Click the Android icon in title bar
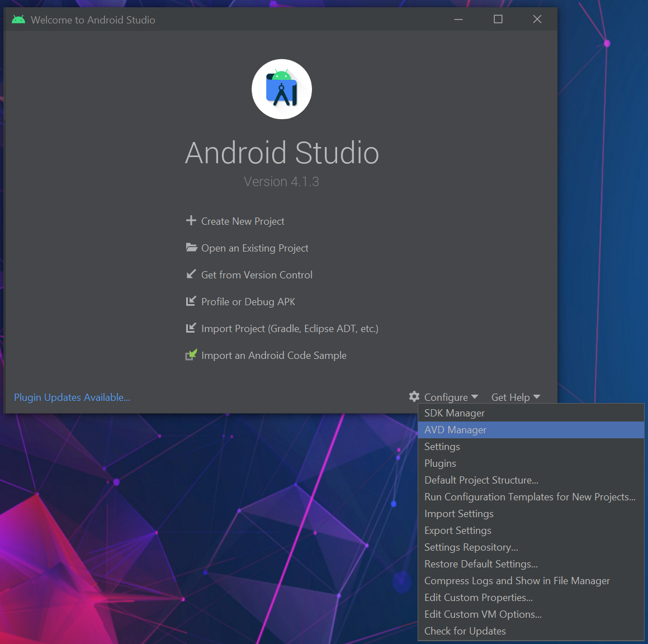Image resolution: width=648 pixels, height=644 pixels. click(x=18, y=20)
